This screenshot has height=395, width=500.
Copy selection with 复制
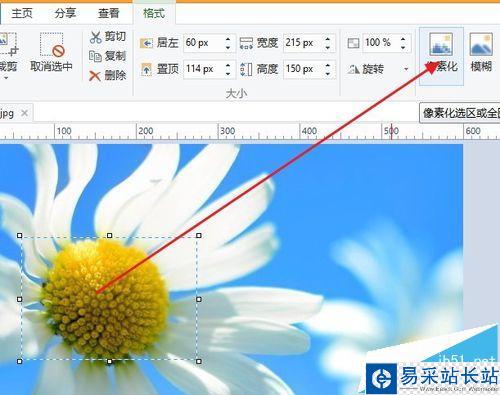pos(108,56)
